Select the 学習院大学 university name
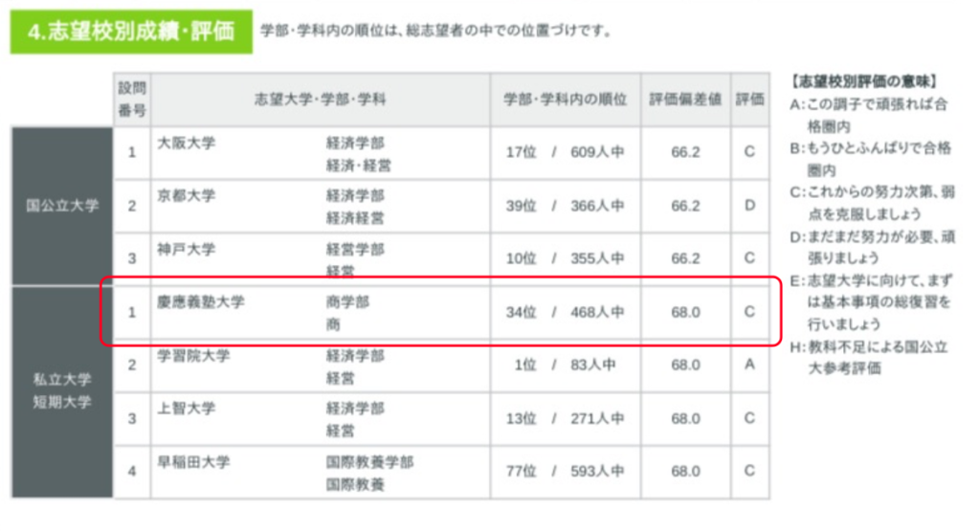The height and width of the screenshot is (531, 980). [x=194, y=356]
